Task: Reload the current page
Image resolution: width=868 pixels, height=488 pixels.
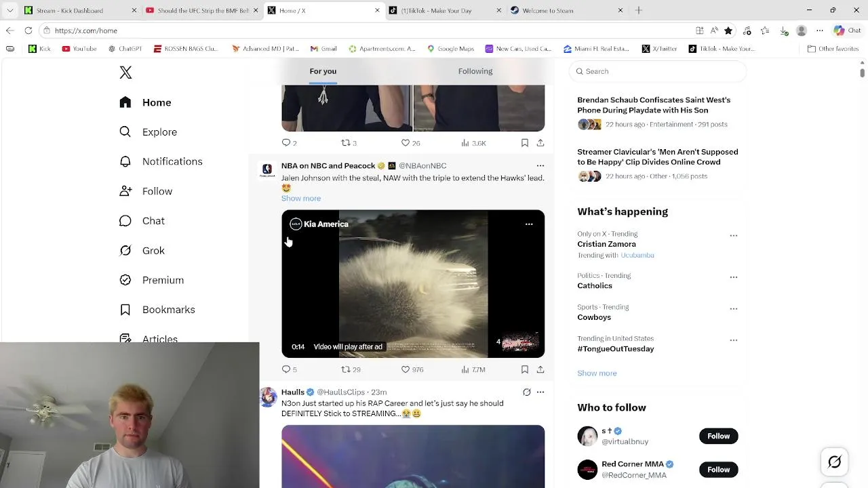Action: click(x=28, y=30)
